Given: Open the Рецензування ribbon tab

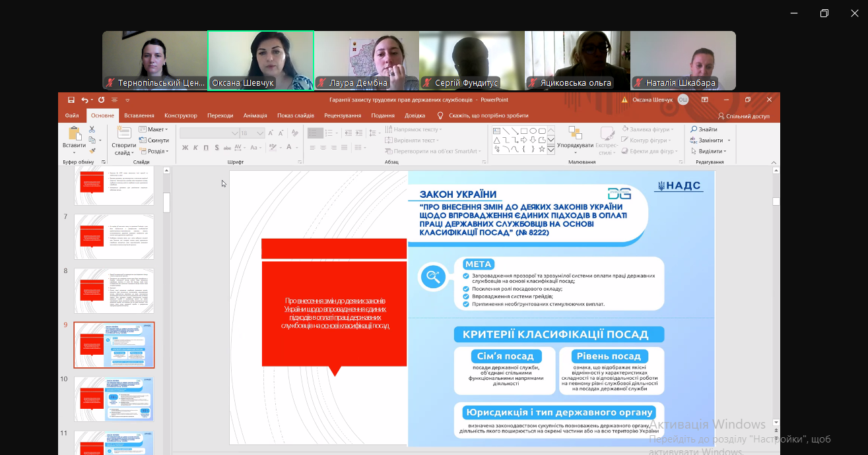Looking at the screenshot, I should pyautogui.click(x=343, y=115).
